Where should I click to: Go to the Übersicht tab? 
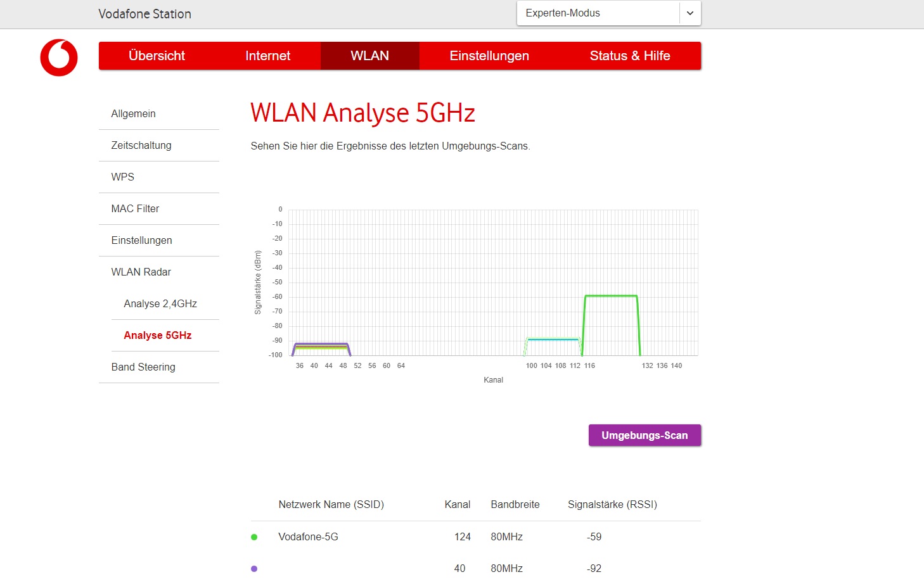click(x=157, y=56)
